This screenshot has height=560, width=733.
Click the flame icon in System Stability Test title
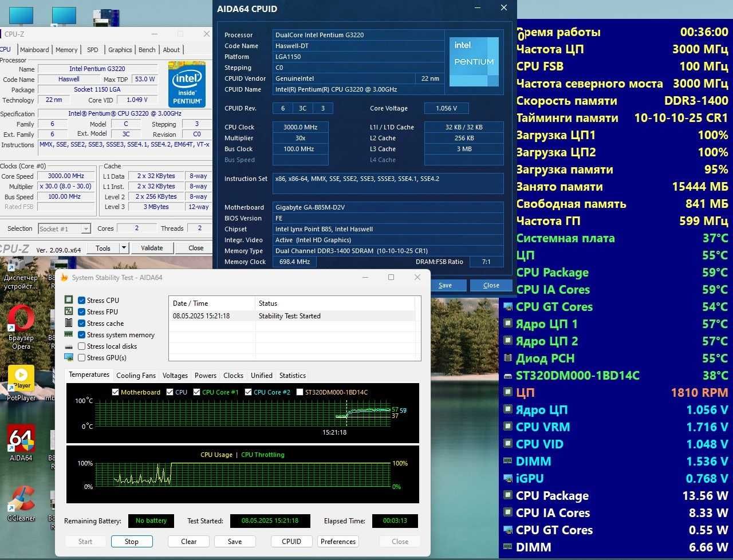tap(65, 278)
